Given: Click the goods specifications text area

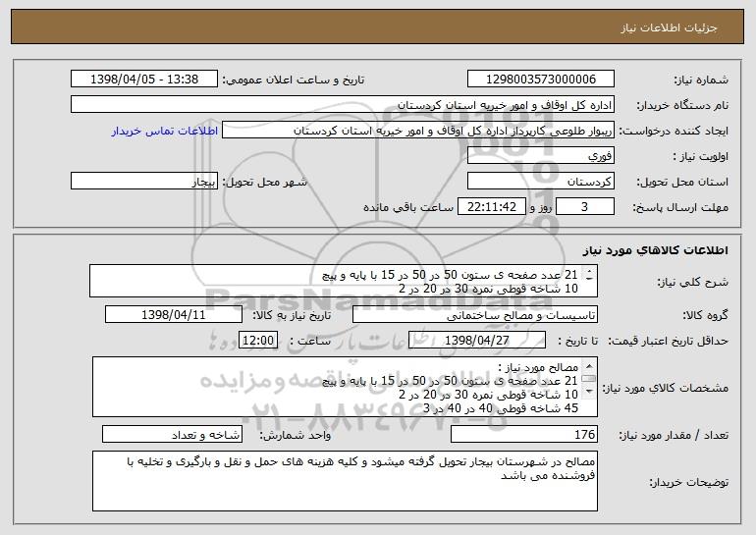Looking at the screenshot, I should [345, 387].
